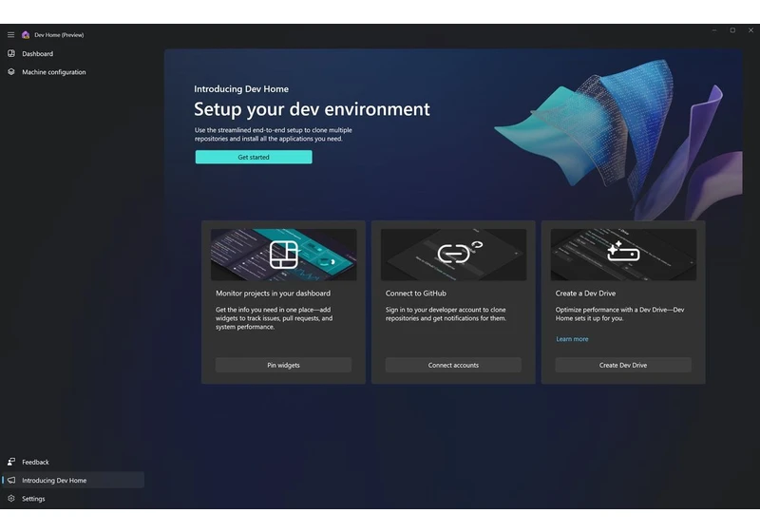Click the 'Setup your dev environment' heading
Image resolution: width=760 pixels, height=532 pixels.
[312, 109]
